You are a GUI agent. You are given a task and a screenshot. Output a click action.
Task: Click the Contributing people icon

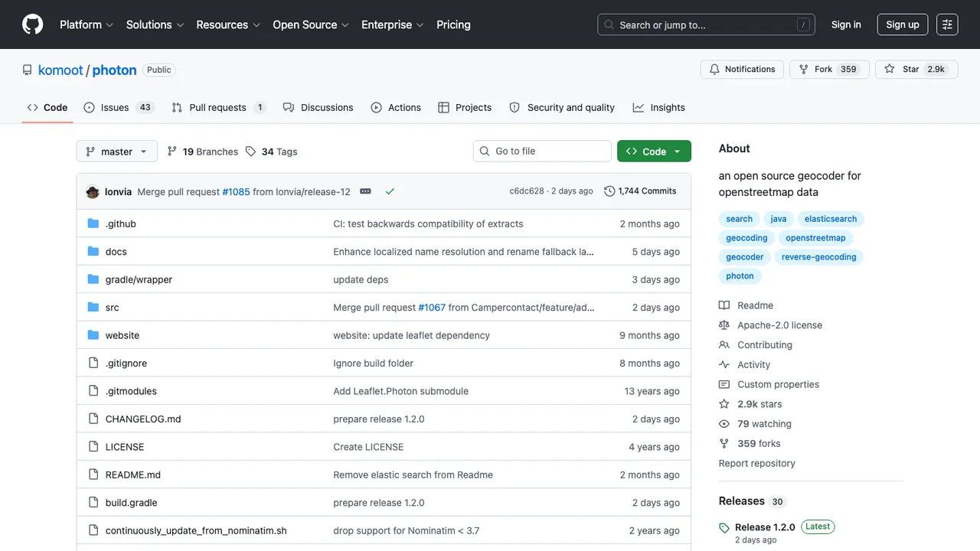point(724,345)
